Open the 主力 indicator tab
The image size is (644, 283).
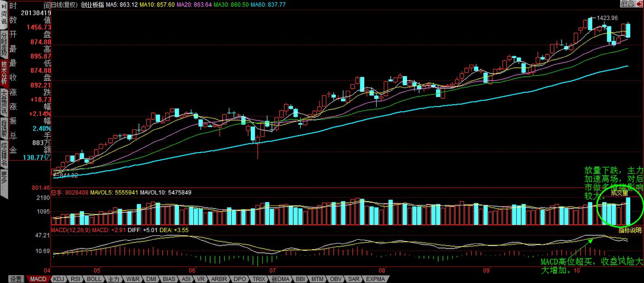click(114, 279)
